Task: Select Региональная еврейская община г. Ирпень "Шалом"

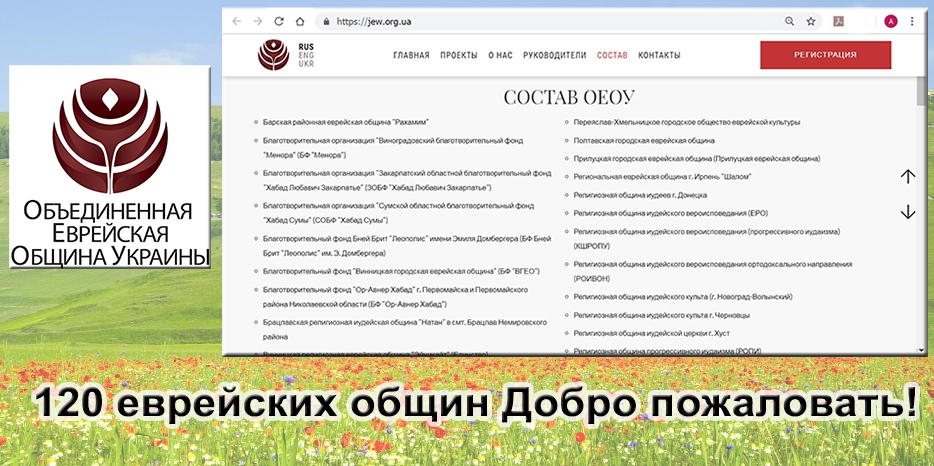Action: [x=662, y=177]
